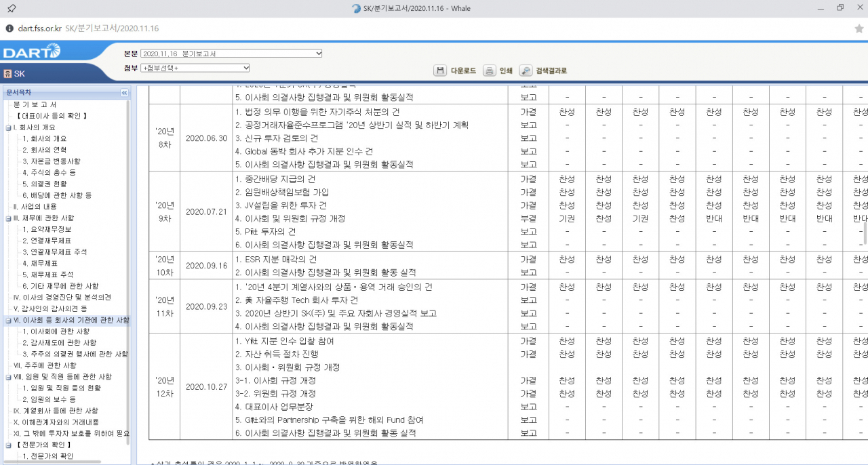Click the date cell 2020.09.23
This screenshot has width=868, height=465.
pos(206,306)
